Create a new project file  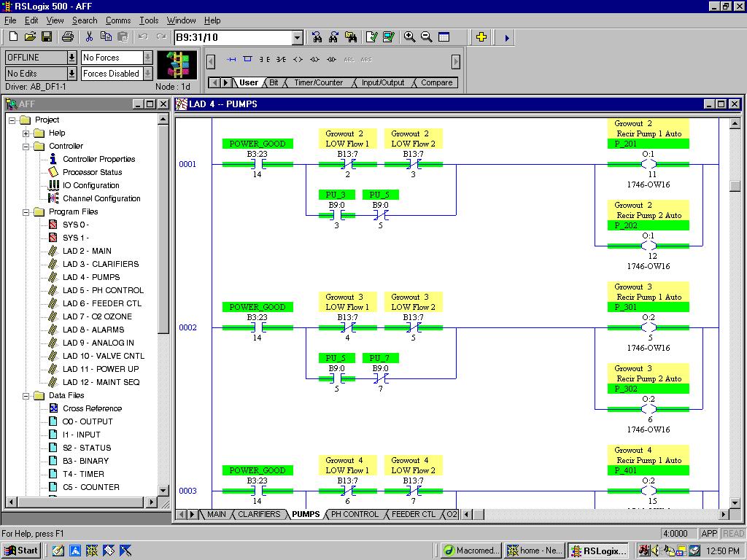click(x=13, y=36)
